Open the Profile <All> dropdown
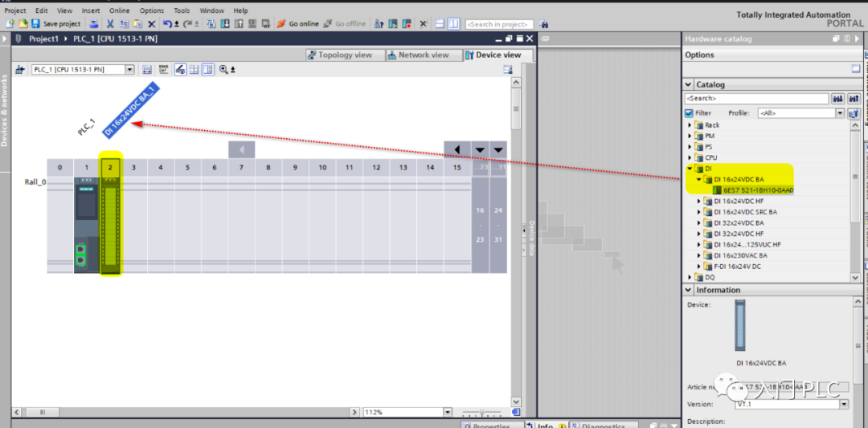 pos(840,112)
